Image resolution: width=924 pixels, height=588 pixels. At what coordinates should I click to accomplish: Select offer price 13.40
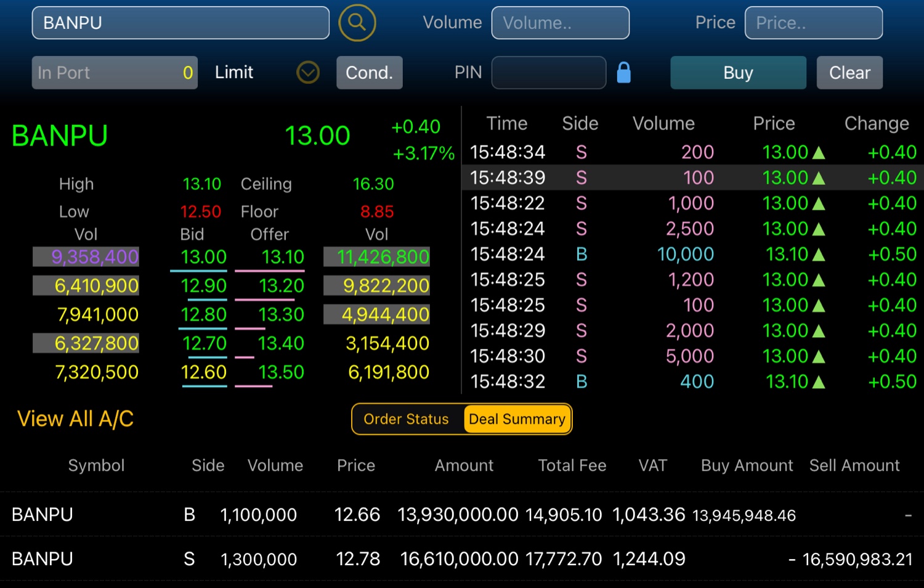click(x=281, y=343)
